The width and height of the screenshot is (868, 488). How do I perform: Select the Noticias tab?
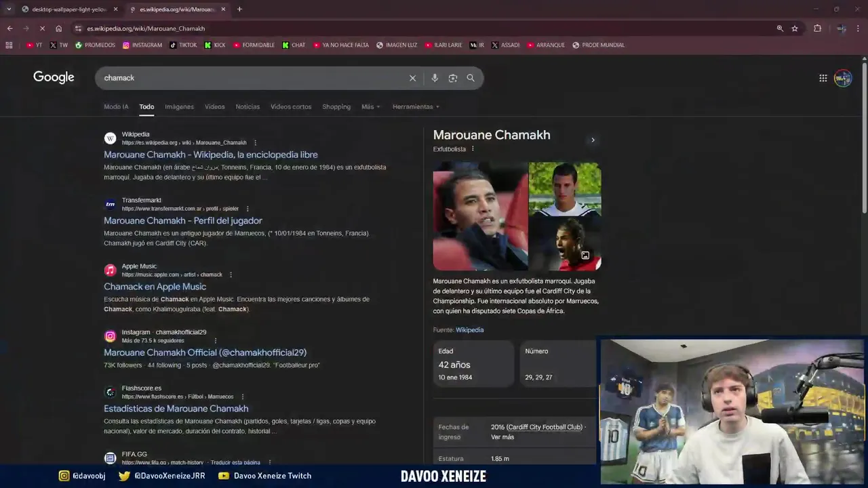248,106
